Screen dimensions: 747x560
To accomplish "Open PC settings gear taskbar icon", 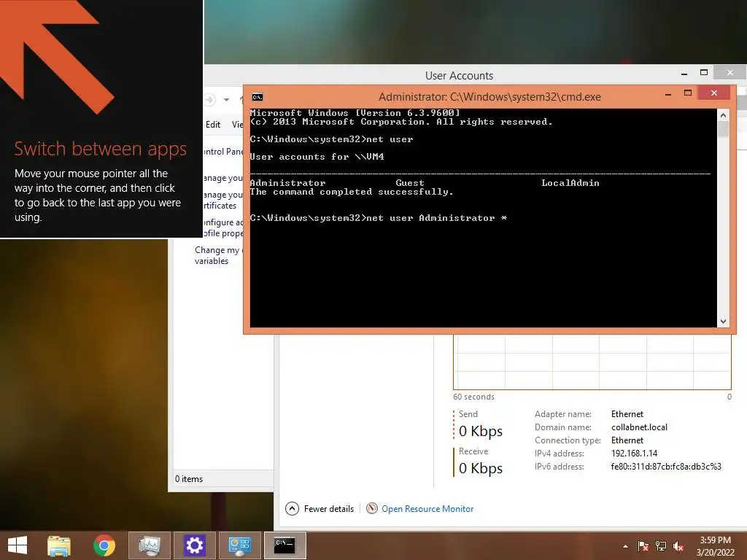I will (x=194, y=545).
